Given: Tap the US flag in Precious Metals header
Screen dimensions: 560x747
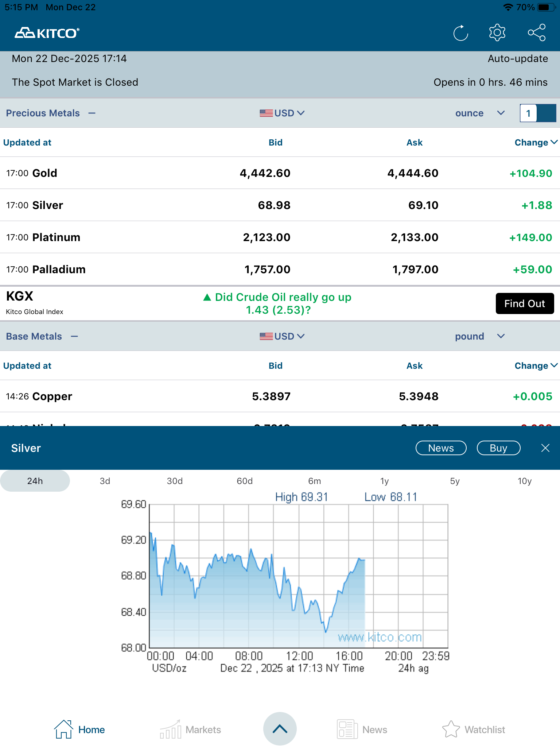Looking at the screenshot, I should [x=266, y=113].
